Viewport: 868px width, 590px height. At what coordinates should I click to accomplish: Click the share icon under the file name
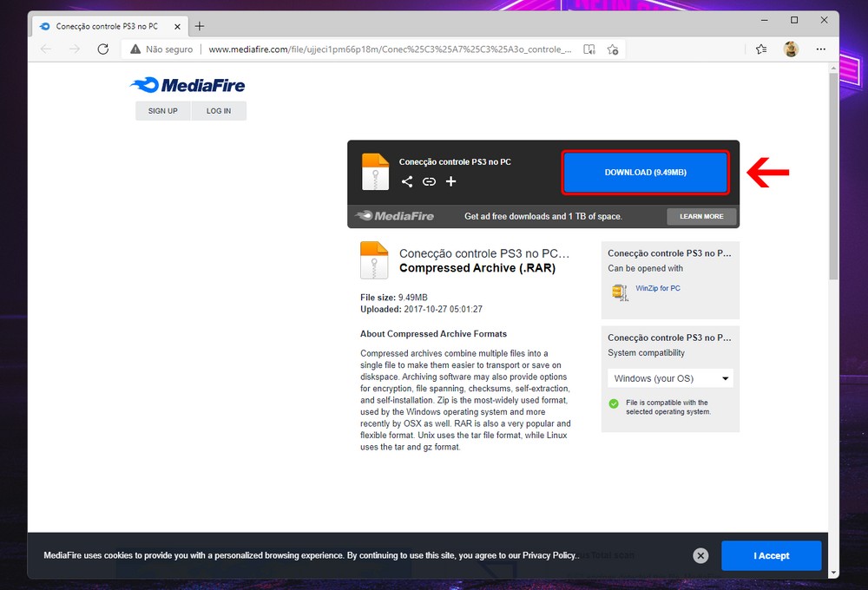click(x=407, y=181)
